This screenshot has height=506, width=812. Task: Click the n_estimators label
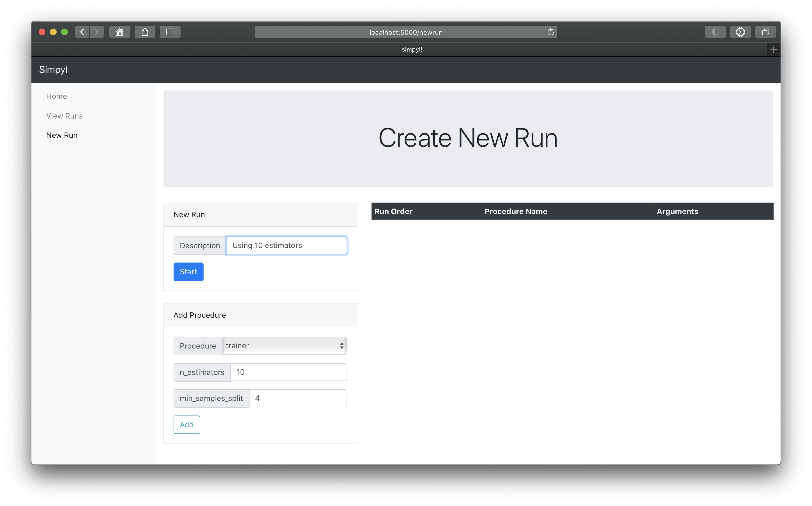click(202, 372)
